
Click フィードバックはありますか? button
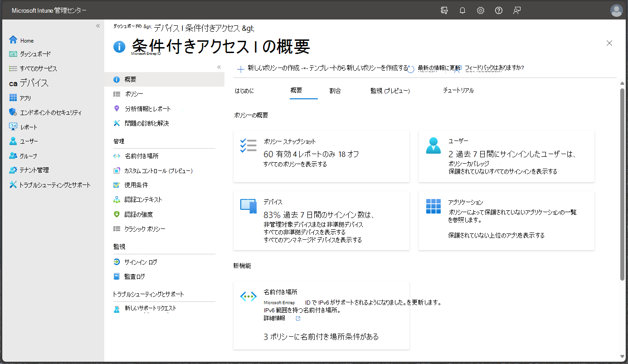[x=490, y=68]
